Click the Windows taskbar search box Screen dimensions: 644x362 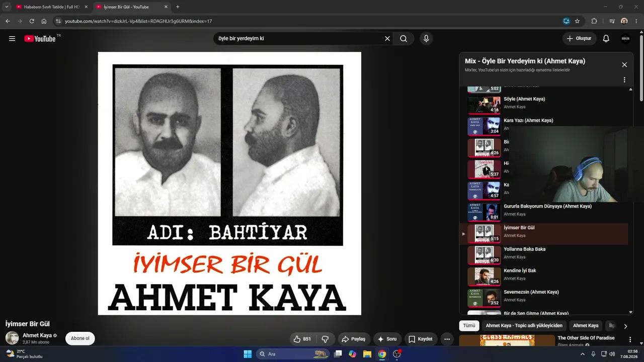click(292, 354)
